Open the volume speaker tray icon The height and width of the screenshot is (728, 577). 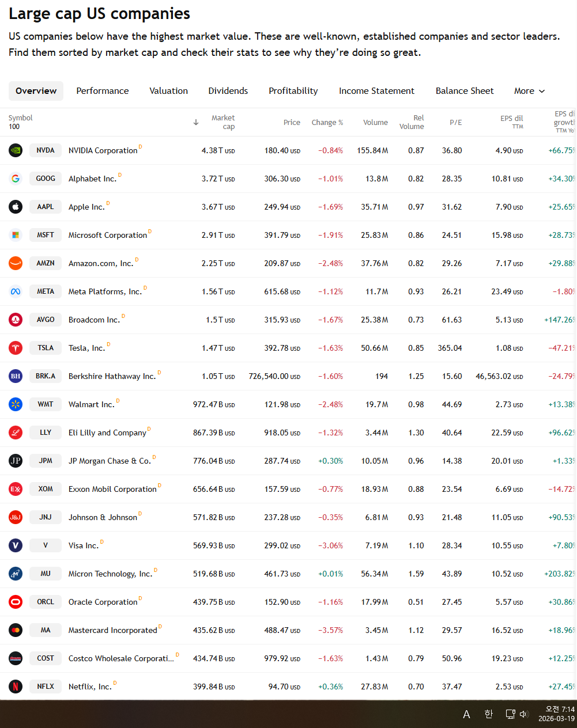tap(524, 714)
